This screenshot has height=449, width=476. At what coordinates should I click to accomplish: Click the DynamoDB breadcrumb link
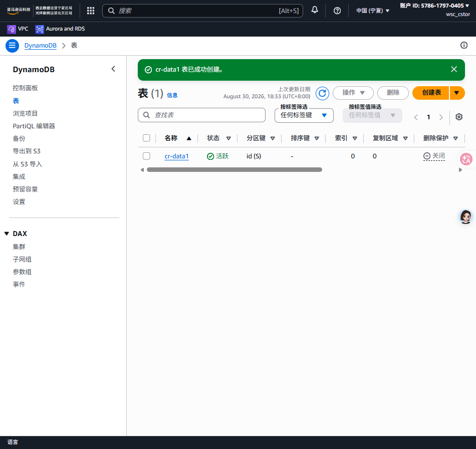point(41,46)
